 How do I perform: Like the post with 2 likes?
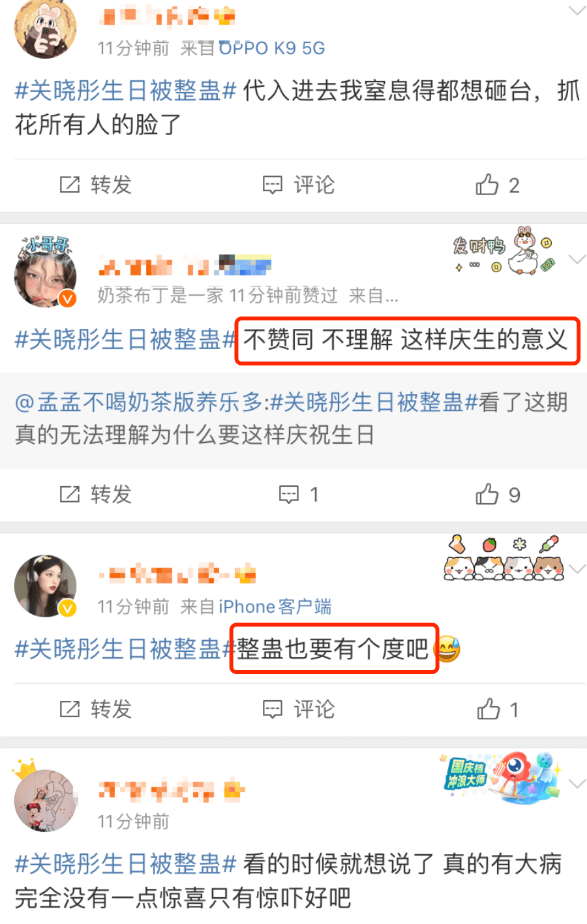(x=497, y=185)
